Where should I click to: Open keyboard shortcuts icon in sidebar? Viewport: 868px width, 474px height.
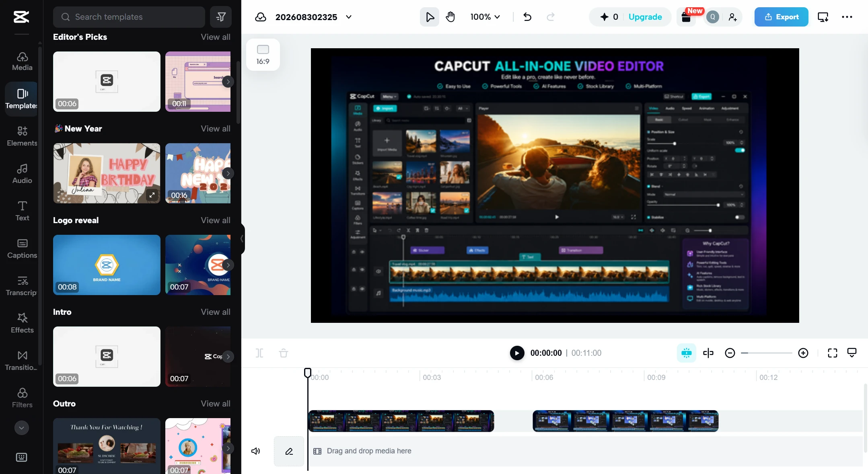(21, 457)
